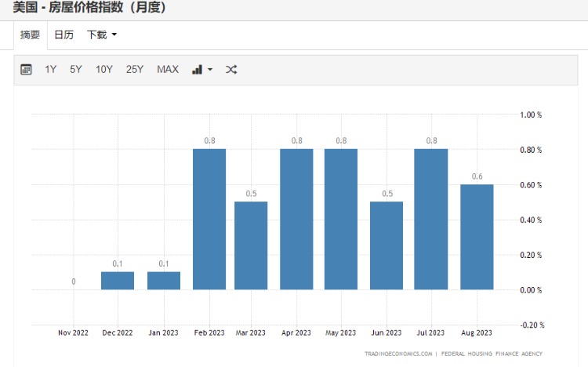Click the Aug 2023 bar
588x367 pixels.
(477, 237)
